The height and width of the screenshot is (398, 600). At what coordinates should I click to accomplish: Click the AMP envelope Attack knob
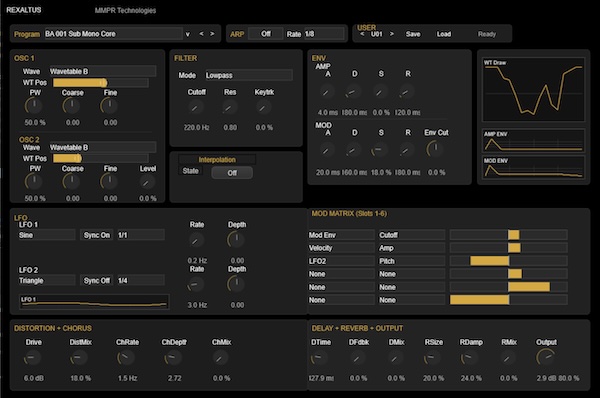(326, 92)
